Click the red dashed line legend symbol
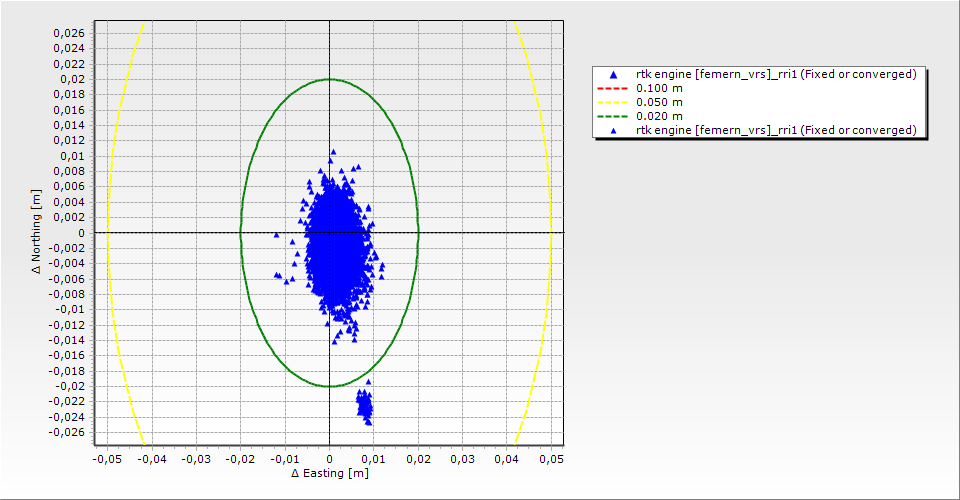The image size is (960, 500). (x=614, y=88)
